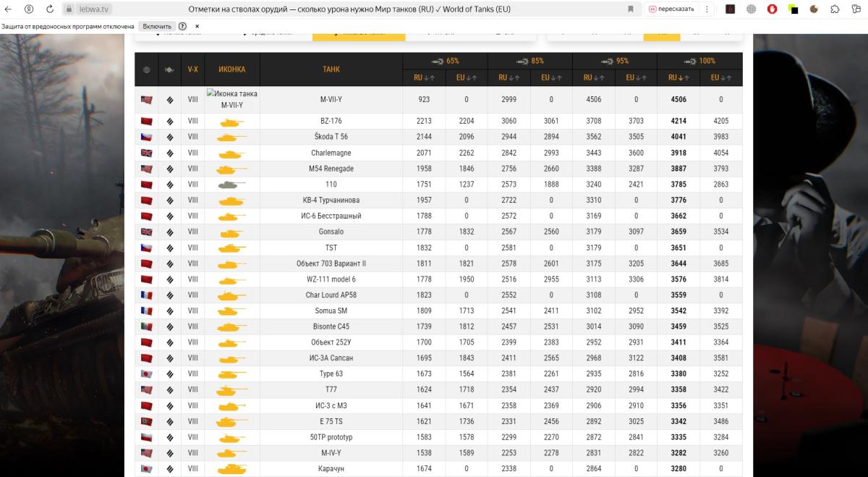Open the puzzle-piece extensions menu
The image size is (868, 477).
835,9
